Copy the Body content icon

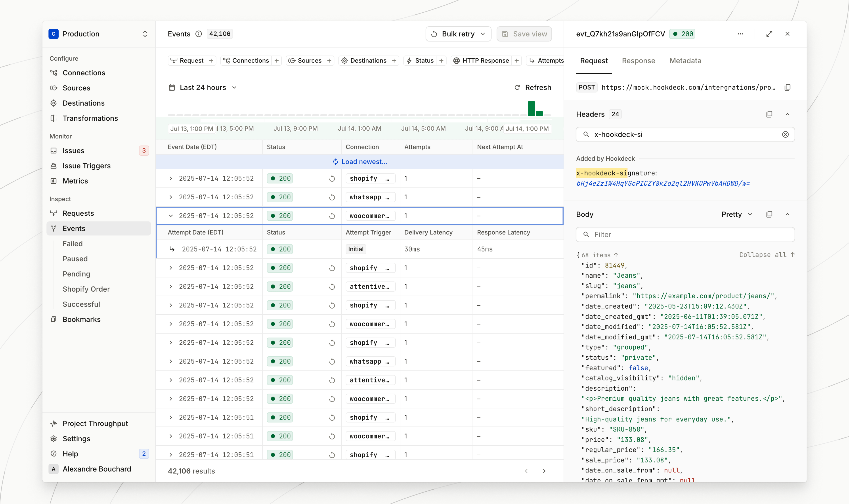[769, 214]
